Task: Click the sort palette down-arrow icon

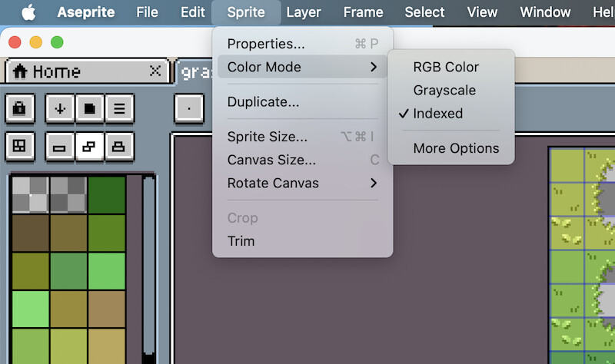Action: pyautogui.click(x=61, y=108)
